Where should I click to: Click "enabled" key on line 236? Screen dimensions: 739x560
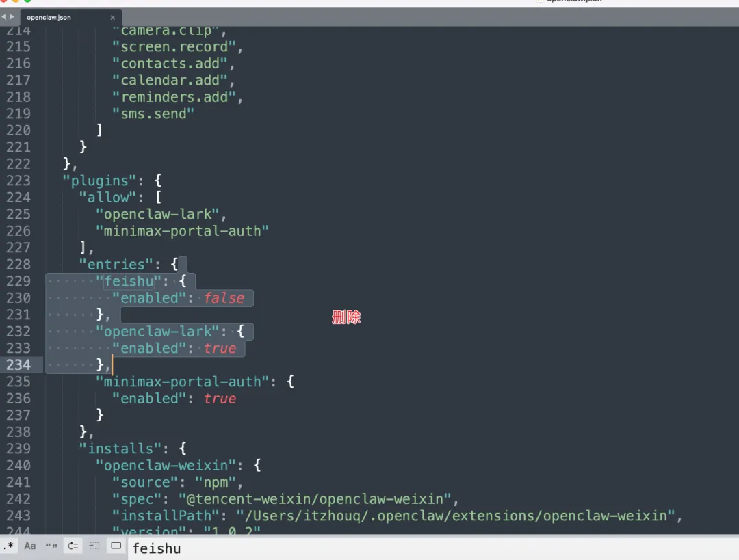coord(149,399)
